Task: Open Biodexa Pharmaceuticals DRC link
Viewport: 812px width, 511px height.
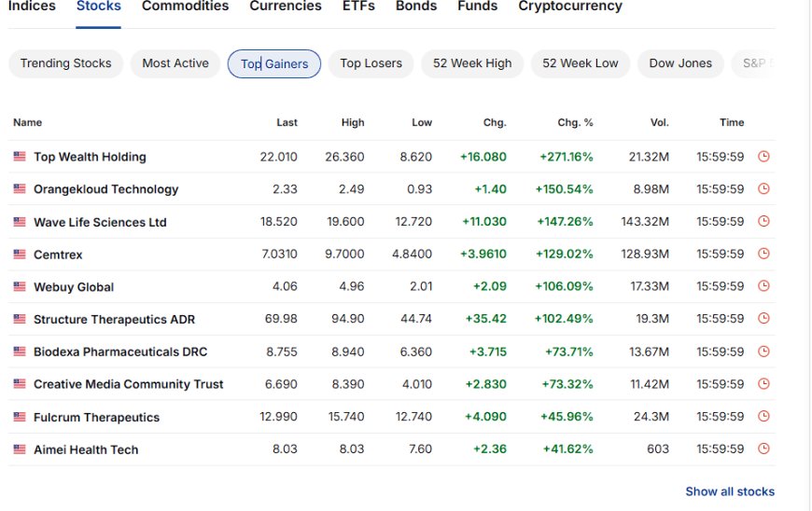Action: tap(120, 352)
